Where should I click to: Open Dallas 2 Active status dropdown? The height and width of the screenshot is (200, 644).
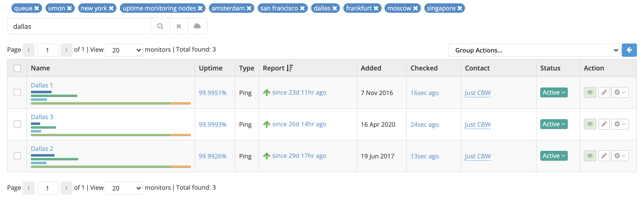(x=554, y=156)
